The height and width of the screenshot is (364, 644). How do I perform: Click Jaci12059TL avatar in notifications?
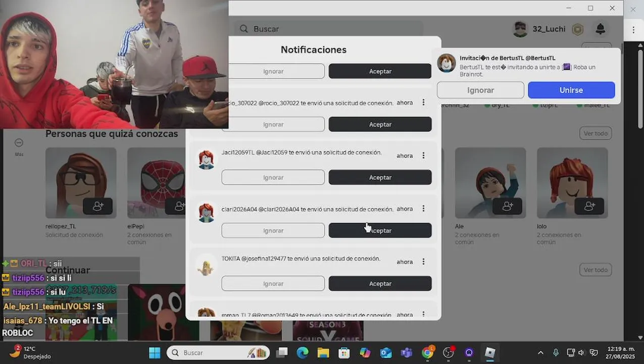click(x=206, y=159)
